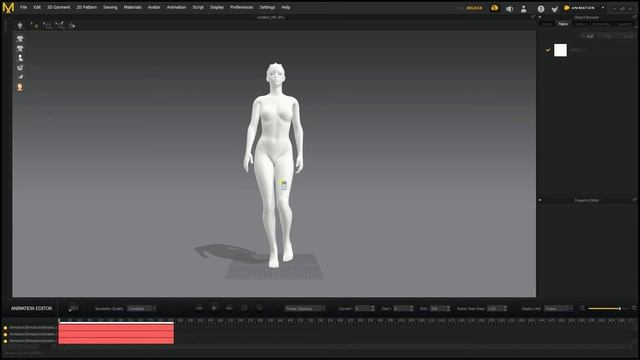
Task: Switch to the Scene tab
Action: pyautogui.click(x=547, y=24)
